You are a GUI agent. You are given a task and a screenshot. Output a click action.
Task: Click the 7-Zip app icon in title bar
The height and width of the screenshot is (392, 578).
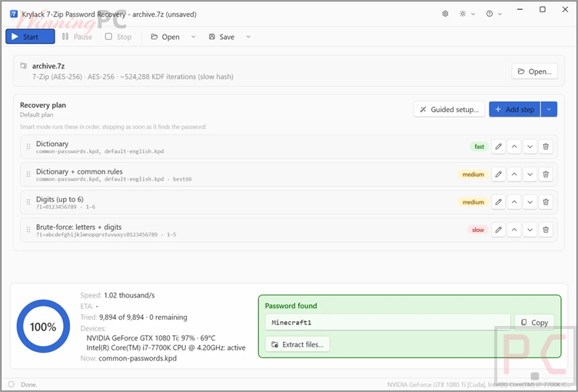[14, 14]
